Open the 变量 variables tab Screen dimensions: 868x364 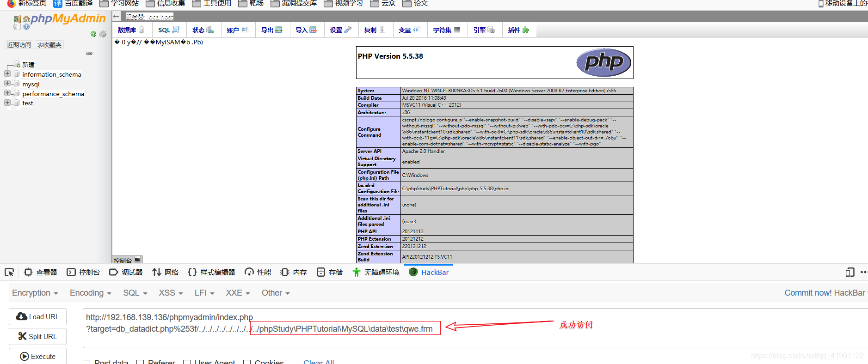(x=409, y=30)
